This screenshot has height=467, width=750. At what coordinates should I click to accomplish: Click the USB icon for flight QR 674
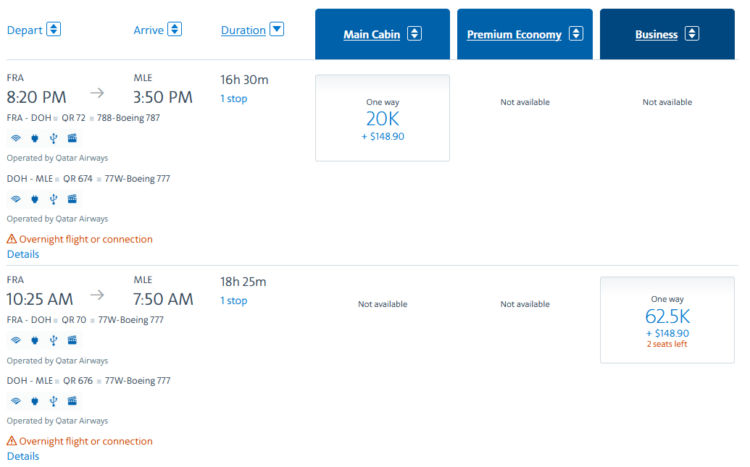pos(53,199)
